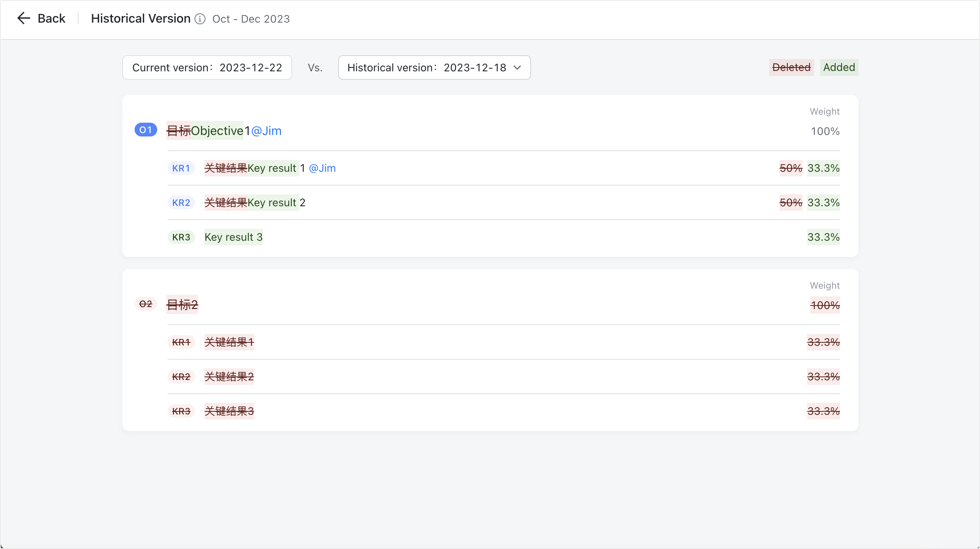
Task: Click the KR1 badge under Objective 1
Action: point(181,168)
